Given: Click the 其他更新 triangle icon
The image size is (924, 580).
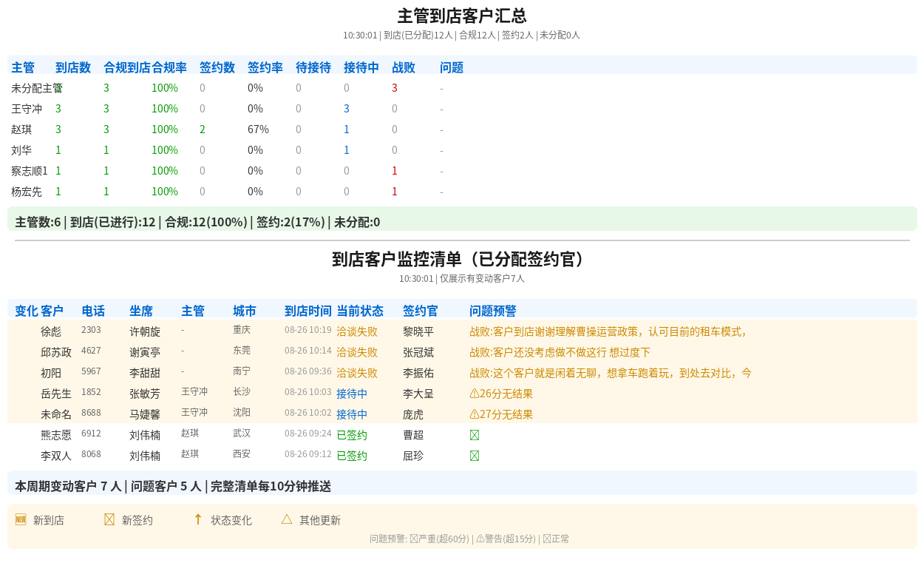Looking at the screenshot, I should [x=287, y=519].
